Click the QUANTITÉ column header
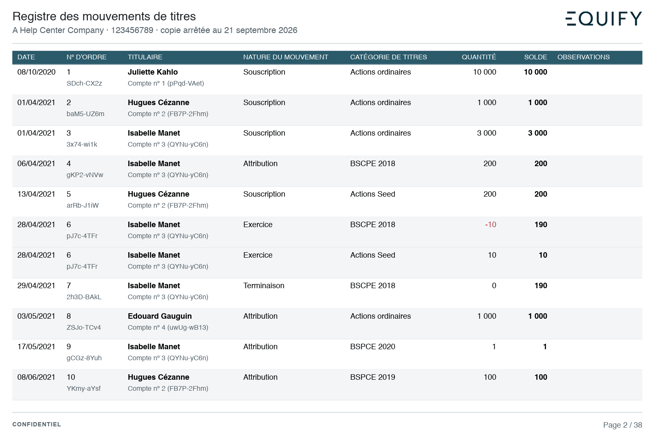The image size is (670, 434). (x=479, y=57)
